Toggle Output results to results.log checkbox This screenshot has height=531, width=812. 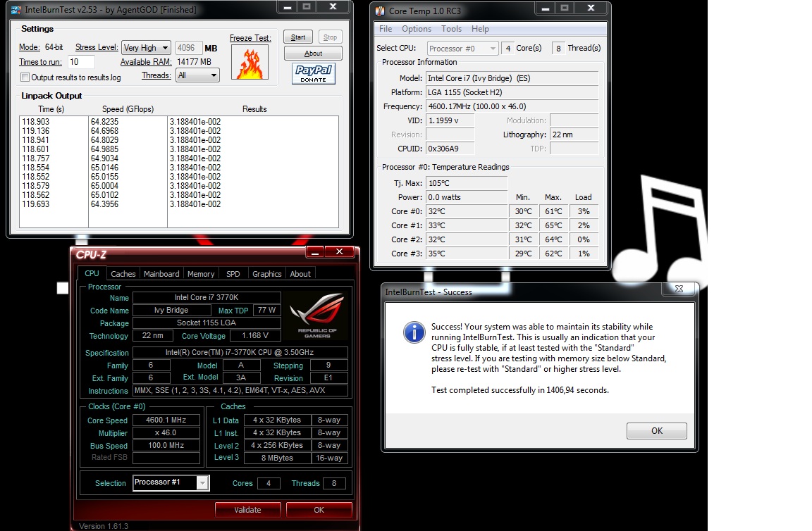click(25, 77)
